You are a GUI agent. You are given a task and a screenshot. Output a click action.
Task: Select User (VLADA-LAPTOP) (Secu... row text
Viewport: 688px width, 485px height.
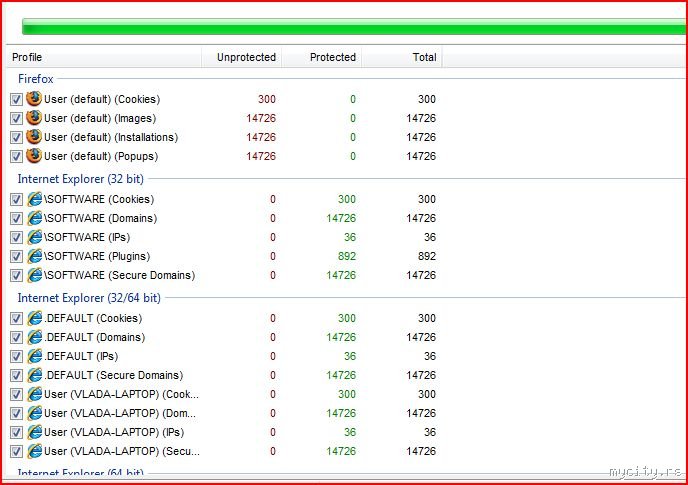tap(122, 451)
